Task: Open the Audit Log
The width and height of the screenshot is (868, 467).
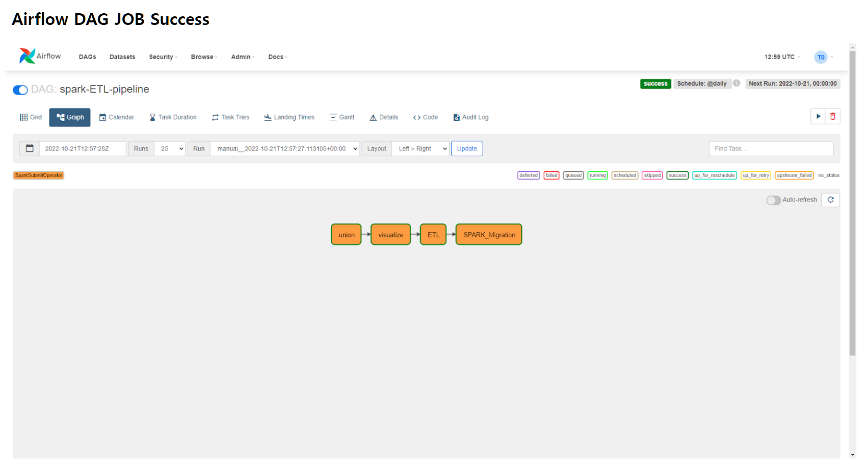Action: [x=470, y=117]
